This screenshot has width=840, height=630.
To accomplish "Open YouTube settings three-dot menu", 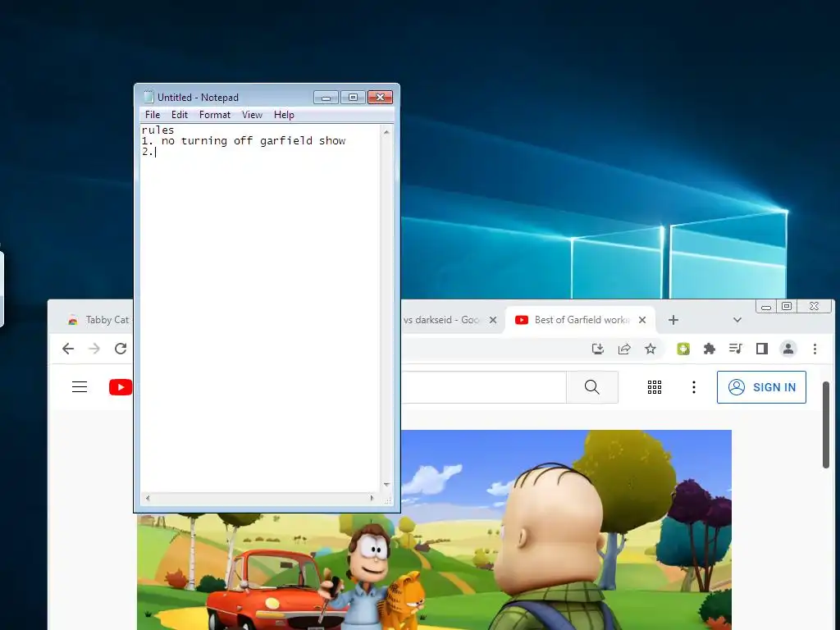I will [694, 387].
